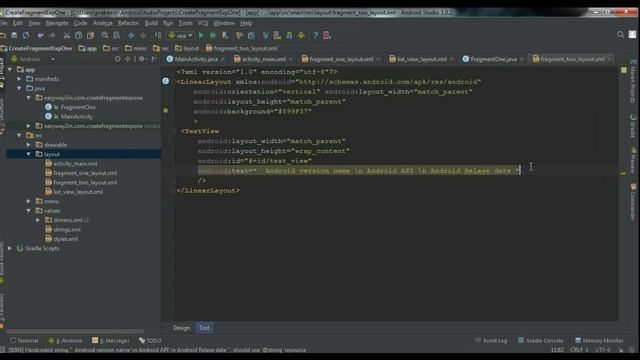
Task: Click the background color gutter swatch
Action: pos(165,110)
